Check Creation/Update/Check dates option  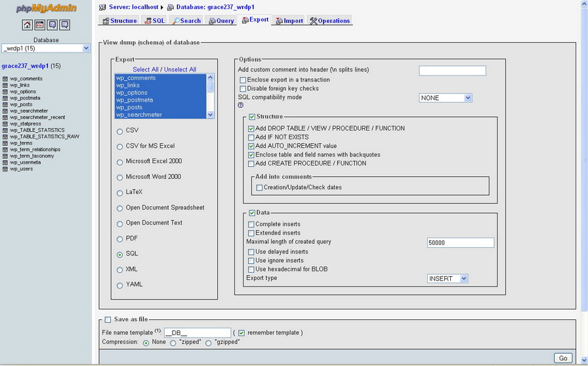click(x=259, y=188)
